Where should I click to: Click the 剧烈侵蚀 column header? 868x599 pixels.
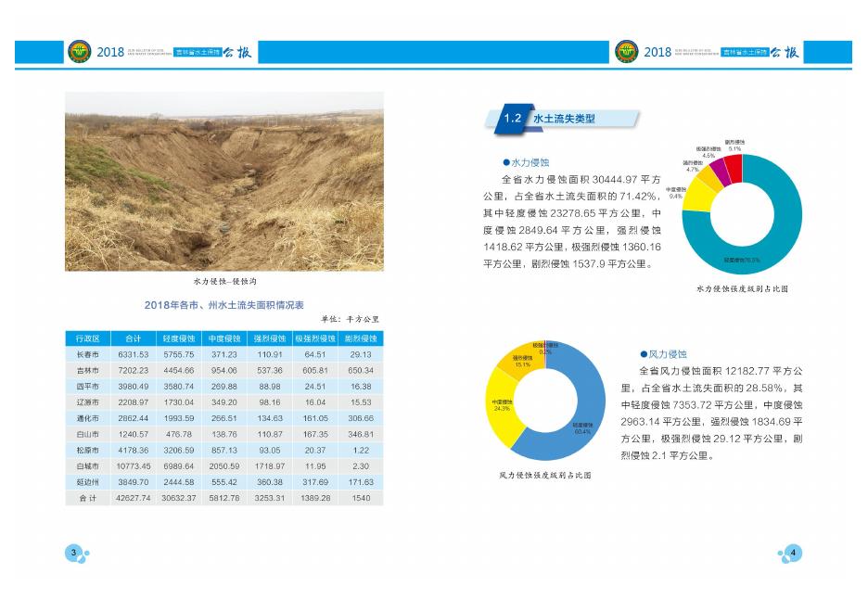coord(361,338)
